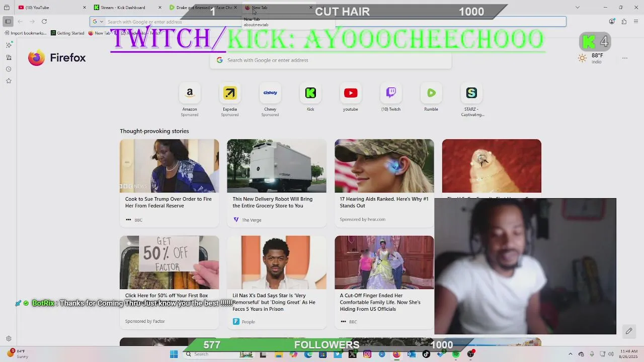Open history in the sidebar
This screenshot has width=644, height=362.
[x=9, y=69]
